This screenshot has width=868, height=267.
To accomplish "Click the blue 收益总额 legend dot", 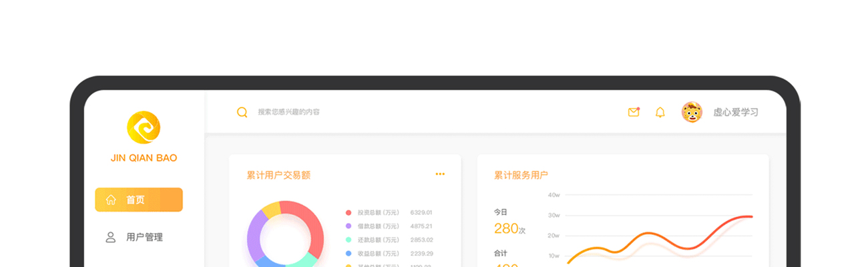I will pyautogui.click(x=348, y=254).
